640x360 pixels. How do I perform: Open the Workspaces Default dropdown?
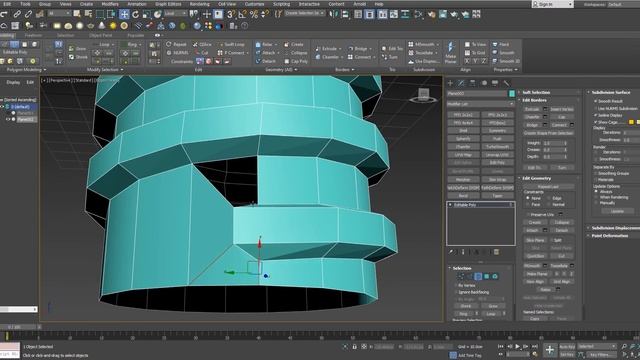click(x=622, y=4)
